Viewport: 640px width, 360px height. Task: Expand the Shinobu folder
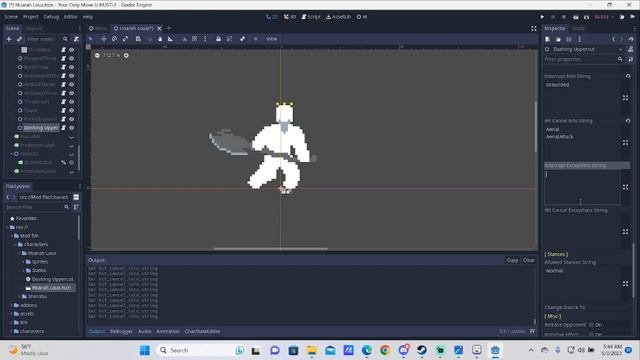[x=19, y=296]
